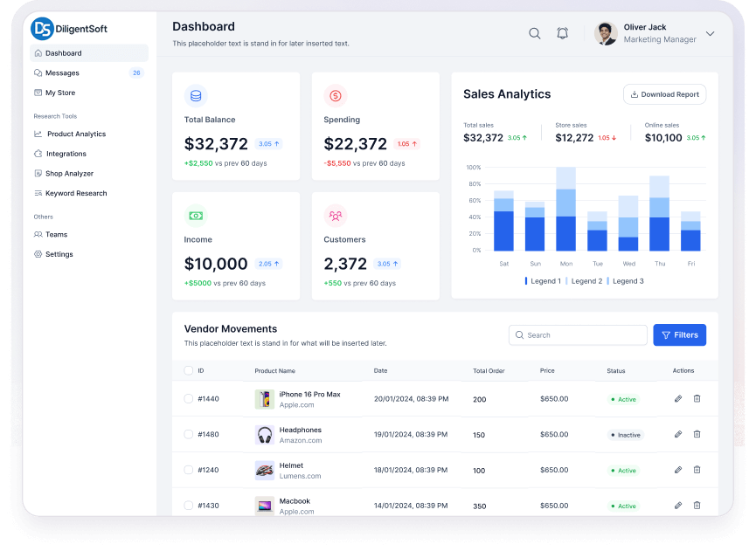
Task: Open Product Analytics in the sidebar
Action: pos(76,134)
